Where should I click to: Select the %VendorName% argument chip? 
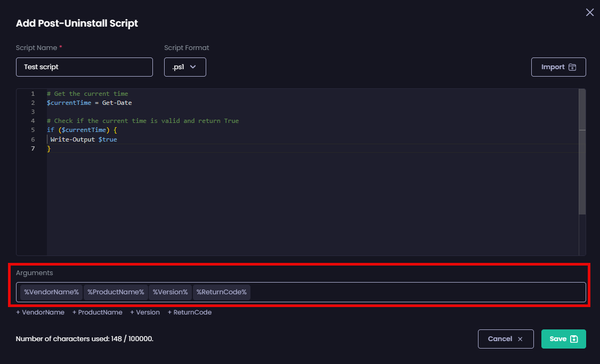51,292
